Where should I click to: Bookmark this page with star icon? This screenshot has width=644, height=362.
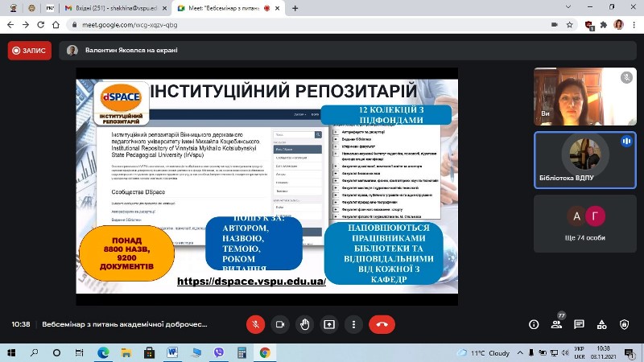(570, 25)
